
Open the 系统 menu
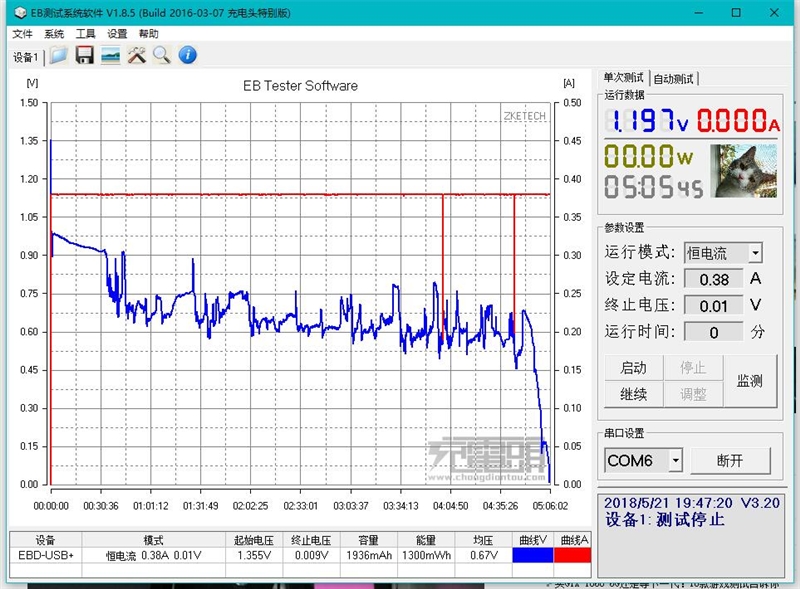pyautogui.click(x=54, y=34)
